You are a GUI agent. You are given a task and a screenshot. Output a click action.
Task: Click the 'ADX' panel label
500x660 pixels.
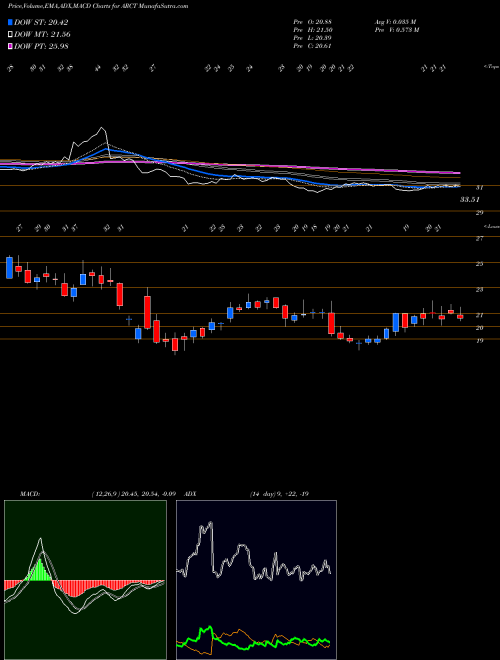191,494
